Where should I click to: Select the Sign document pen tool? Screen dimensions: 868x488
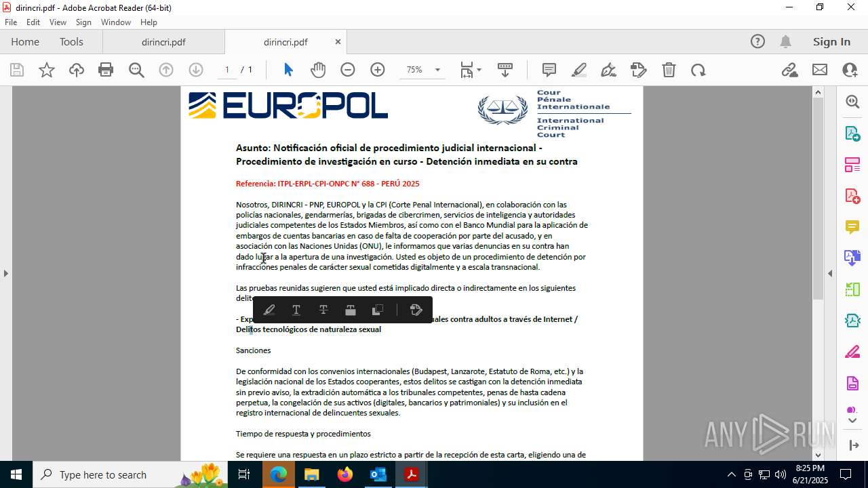[x=609, y=70]
